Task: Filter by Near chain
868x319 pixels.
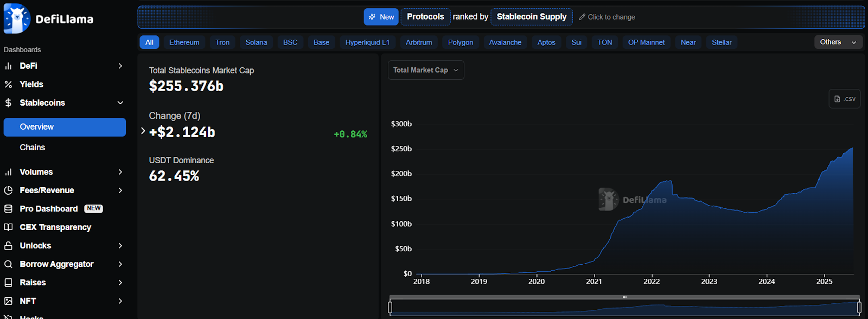Action: click(688, 42)
